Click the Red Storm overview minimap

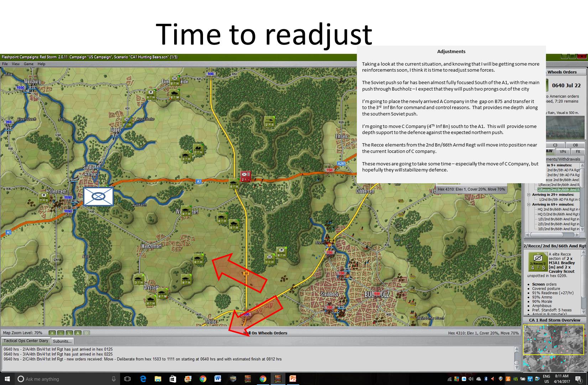554,348
